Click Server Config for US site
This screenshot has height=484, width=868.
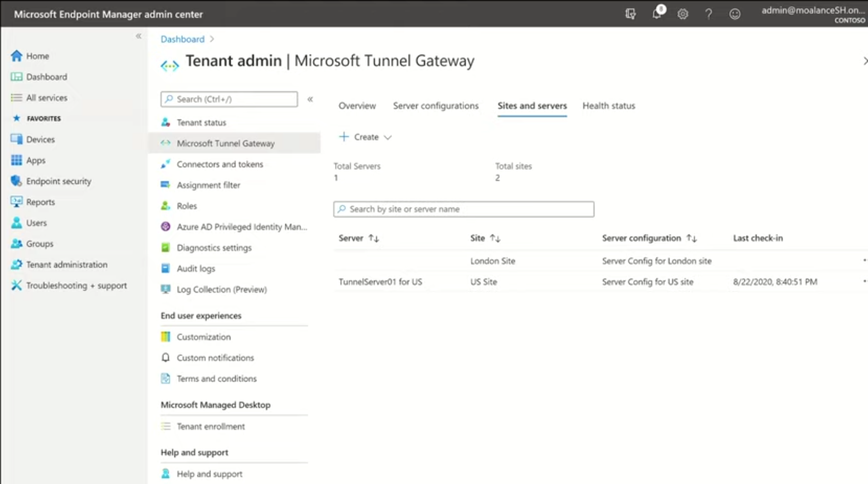[648, 282]
